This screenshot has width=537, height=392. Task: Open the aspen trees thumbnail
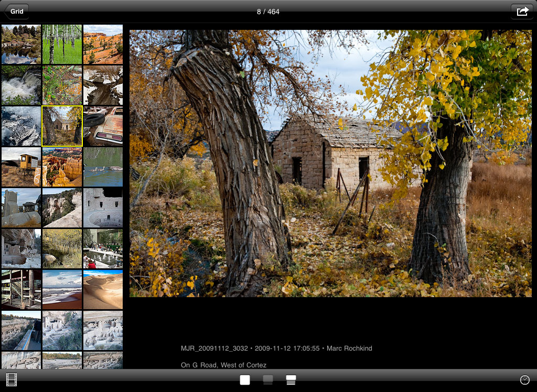click(62, 44)
